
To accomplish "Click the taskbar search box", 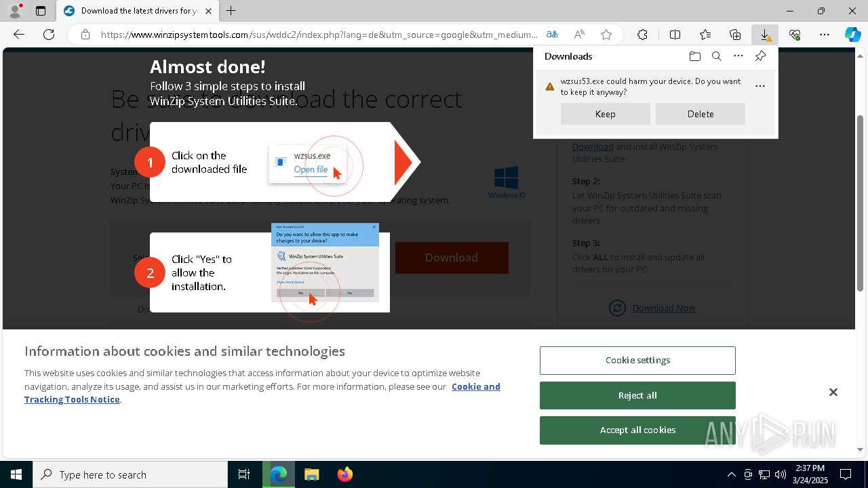I will 130,474.
